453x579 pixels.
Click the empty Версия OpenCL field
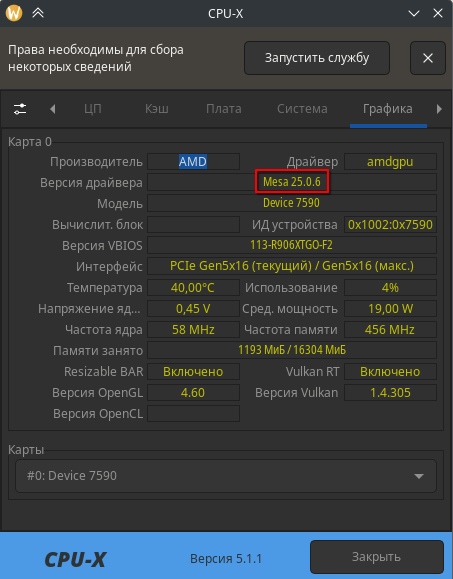pyautogui.click(x=193, y=414)
